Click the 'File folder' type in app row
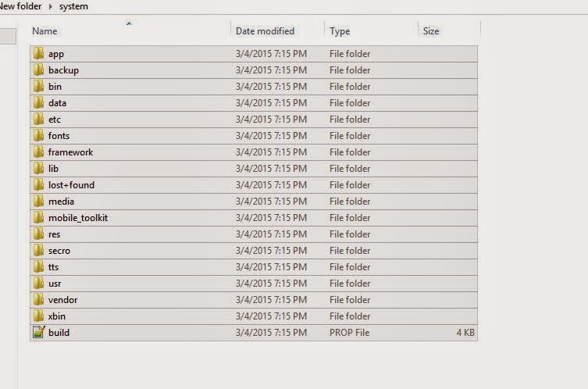Image resolution: width=588 pixels, height=389 pixels. pos(350,54)
